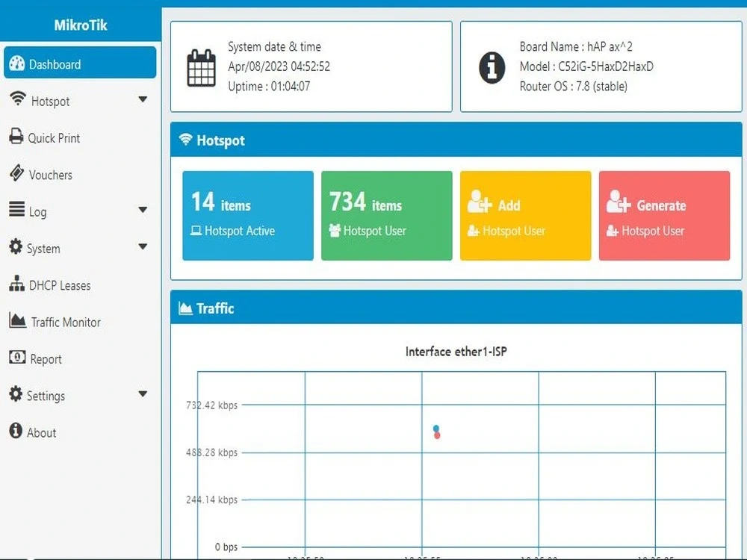Click the Uptime : 01:04:07 text
The height and width of the screenshot is (560, 747).
(x=269, y=86)
